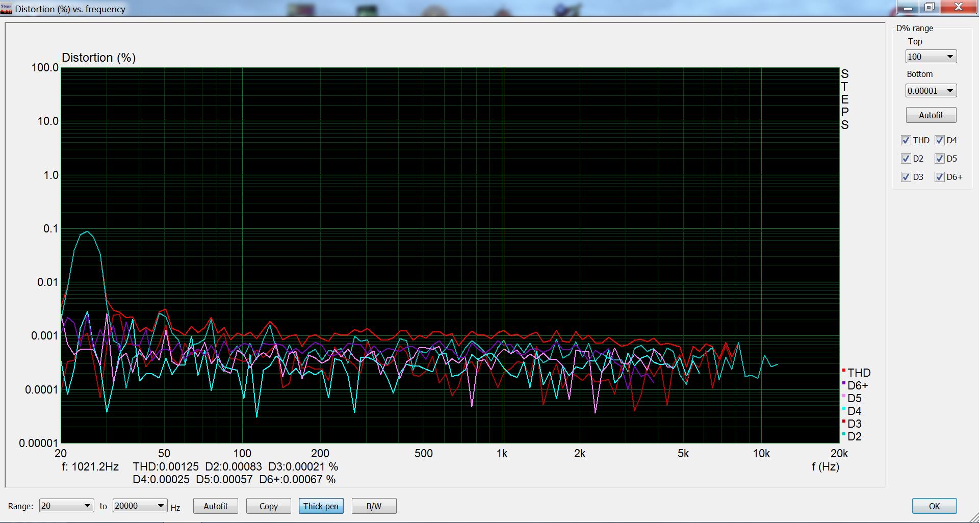Click the D4 legend entry

(x=852, y=411)
